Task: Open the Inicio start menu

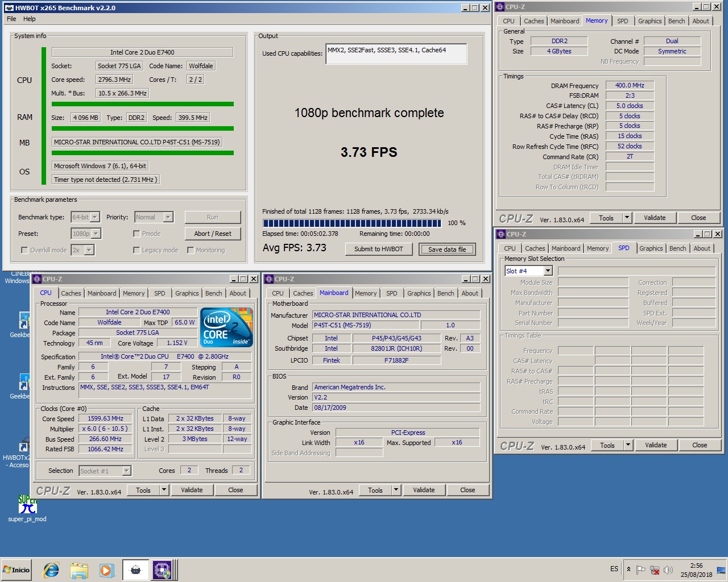Action: (x=16, y=570)
